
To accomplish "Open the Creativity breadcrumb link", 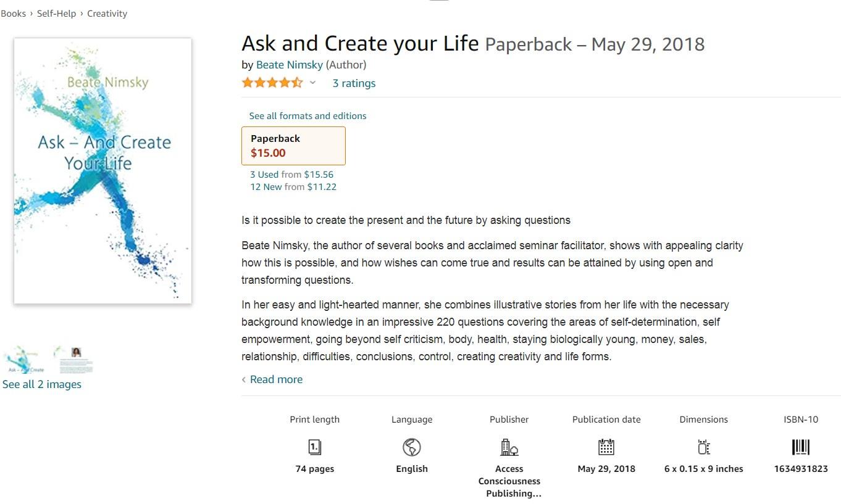I will point(107,14).
